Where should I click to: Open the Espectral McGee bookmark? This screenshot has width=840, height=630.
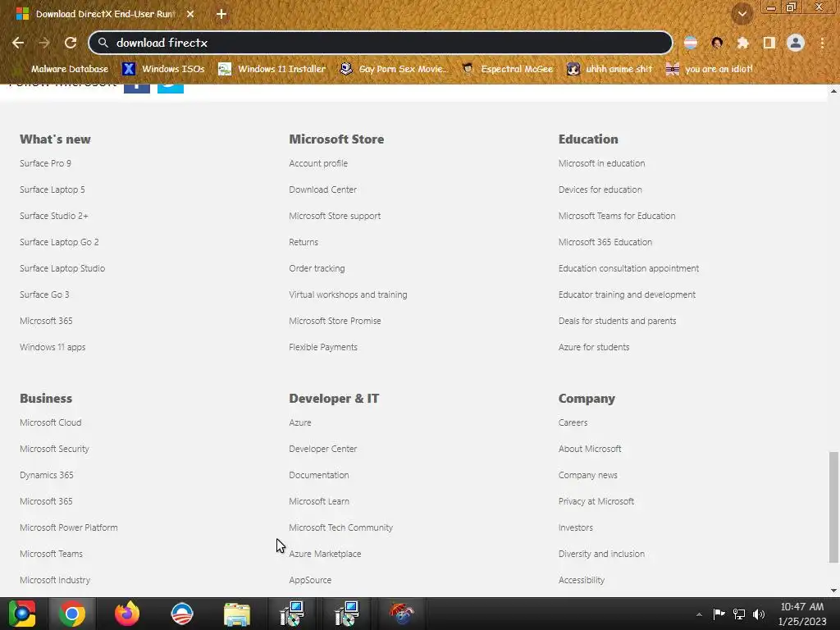(507, 69)
